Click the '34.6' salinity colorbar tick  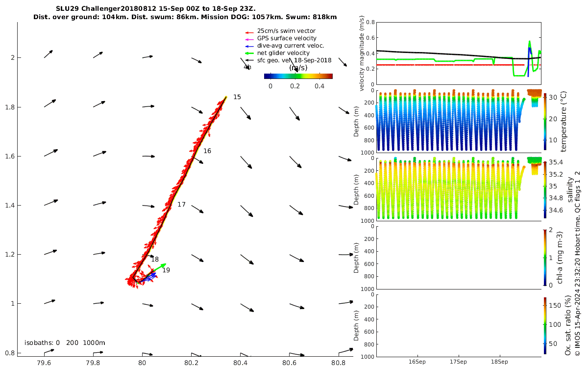[555, 210]
